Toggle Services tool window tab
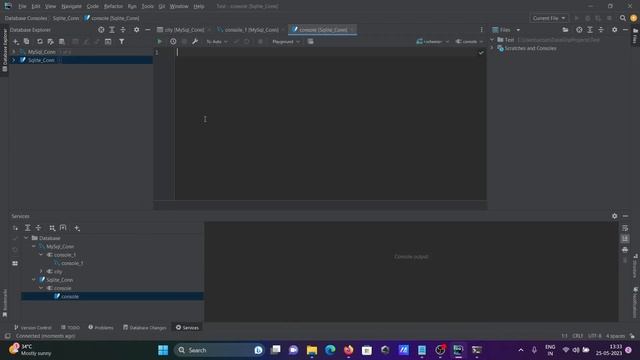This screenshot has height=360, width=640. coord(187,327)
